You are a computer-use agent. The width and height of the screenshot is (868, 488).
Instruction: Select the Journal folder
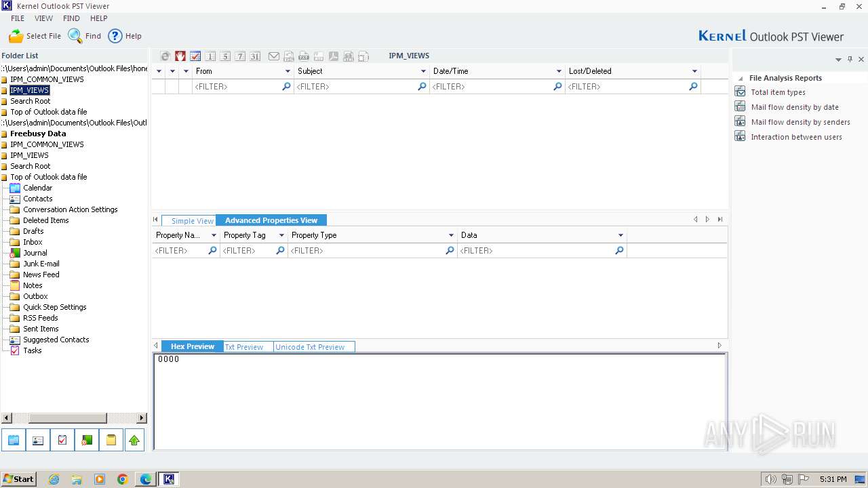click(x=35, y=253)
